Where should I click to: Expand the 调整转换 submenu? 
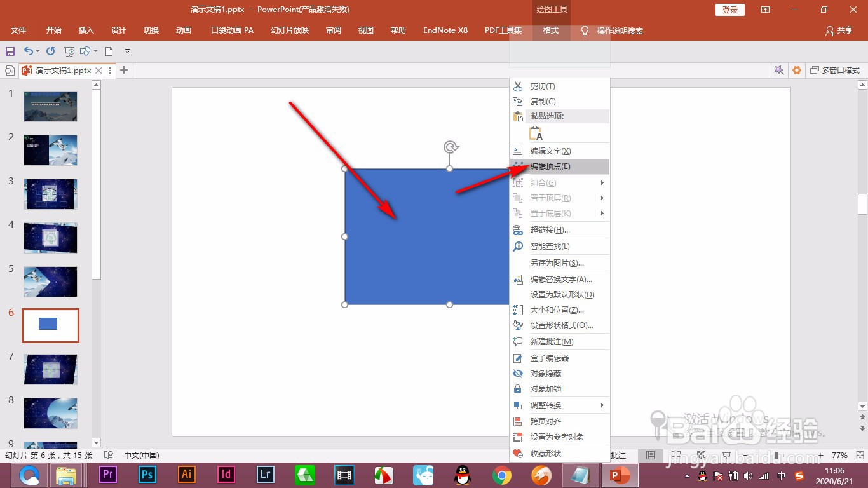(560, 405)
